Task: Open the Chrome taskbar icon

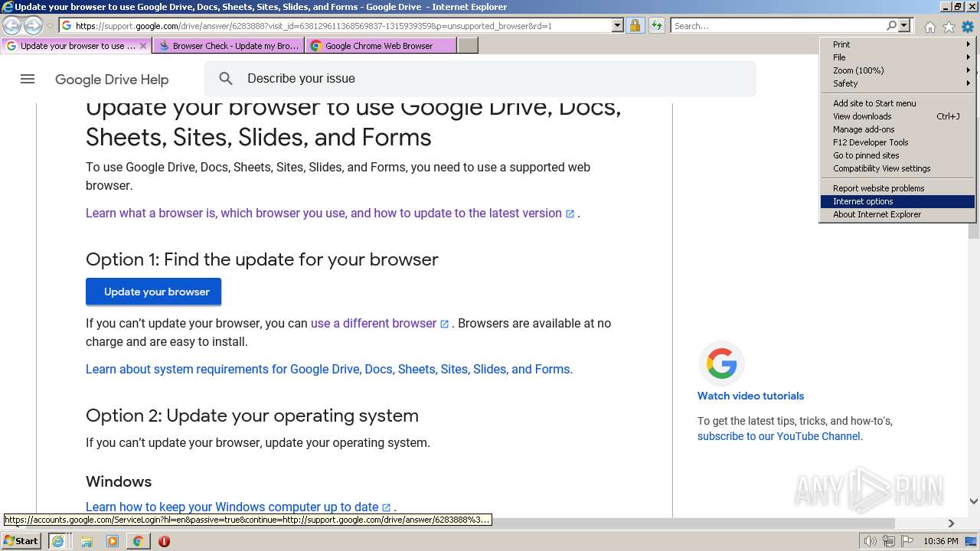Action: pos(138,541)
